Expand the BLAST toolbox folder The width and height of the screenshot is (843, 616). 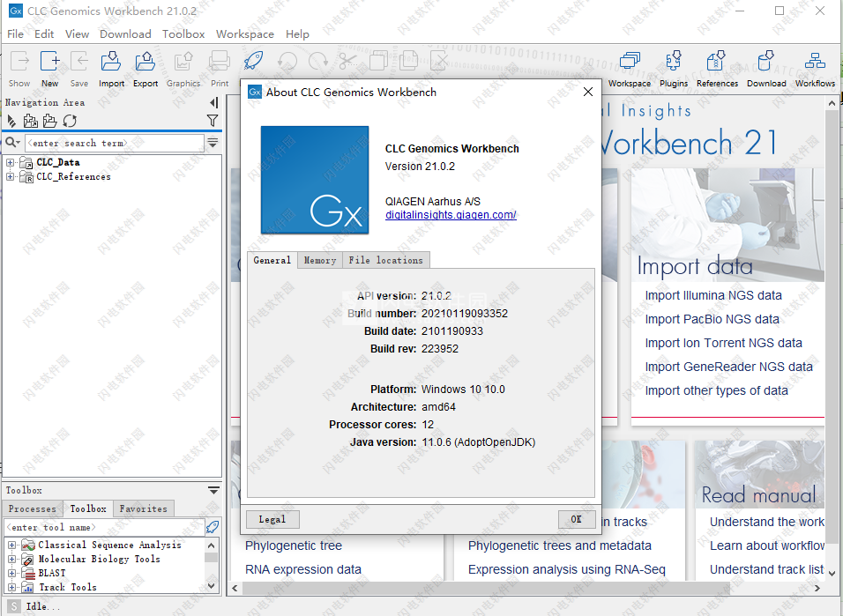(x=12, y=573)
